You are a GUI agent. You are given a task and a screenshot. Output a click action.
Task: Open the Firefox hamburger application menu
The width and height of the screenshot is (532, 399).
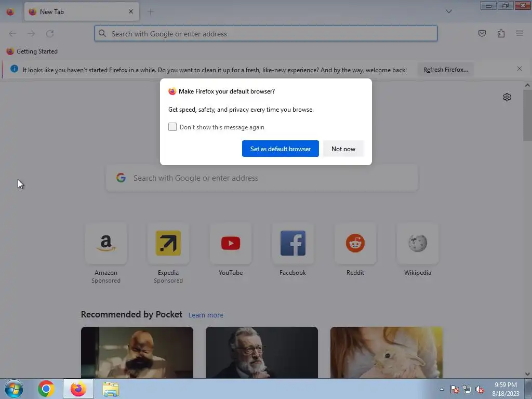(x=520, y=33)
